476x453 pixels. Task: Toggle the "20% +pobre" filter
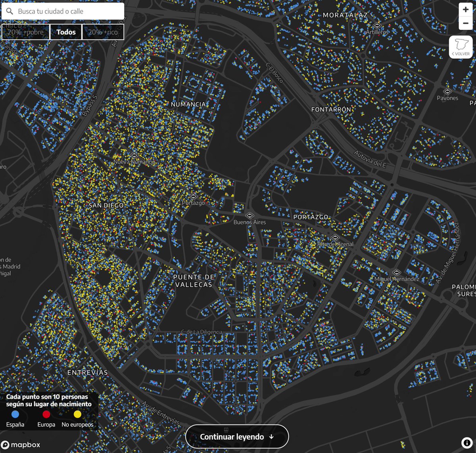pos(25,32)
